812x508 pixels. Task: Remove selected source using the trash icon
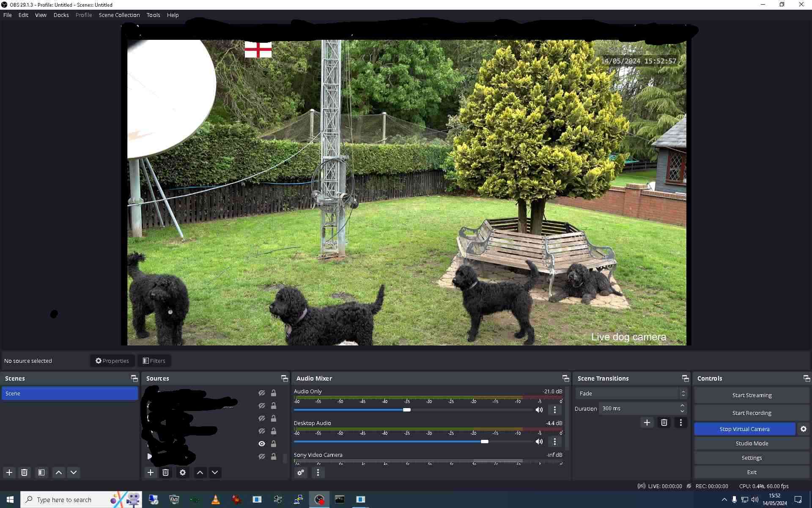pyautogui.click(x=165, y=472)
